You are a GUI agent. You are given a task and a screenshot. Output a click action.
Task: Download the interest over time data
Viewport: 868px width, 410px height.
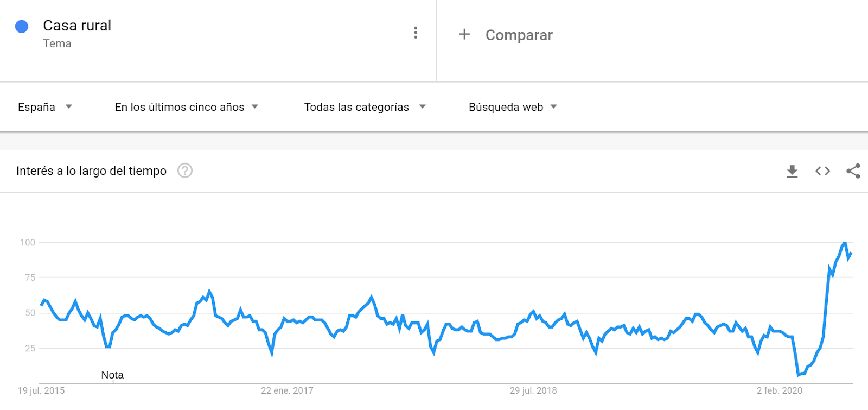(x=792, y=172)
